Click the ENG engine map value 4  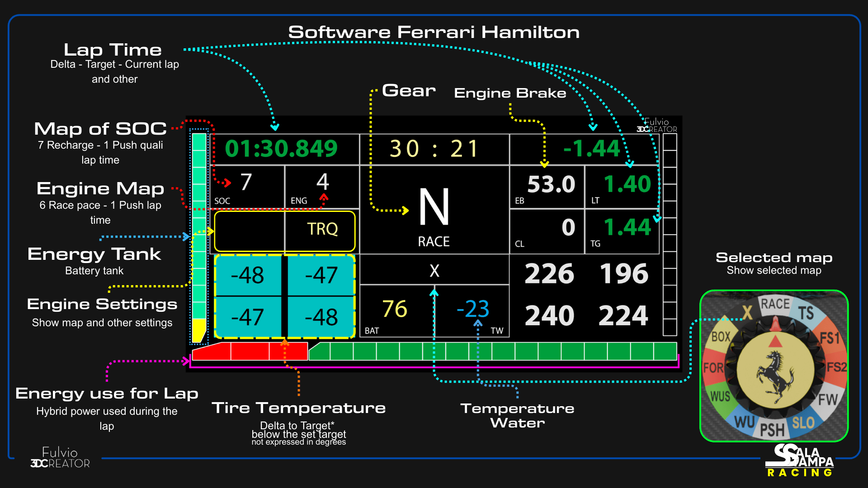[322, 182]
